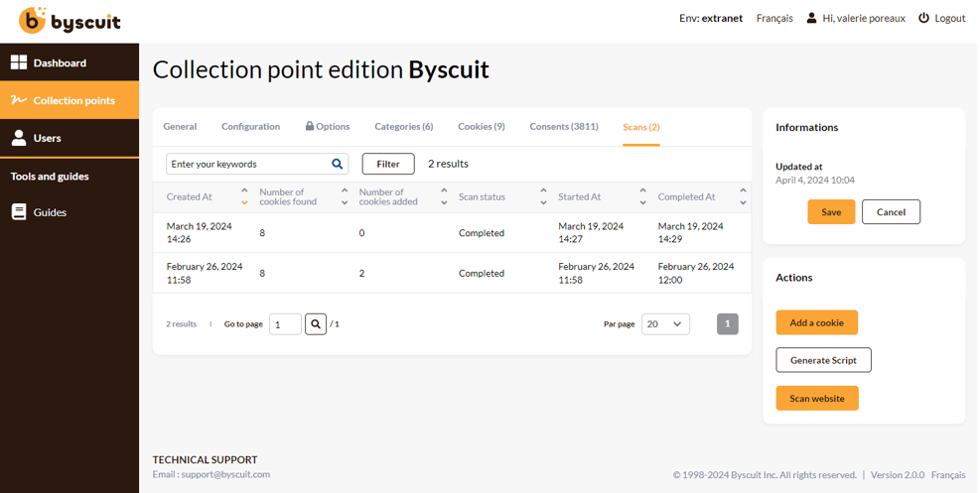Sort ascending by Completed At

point(743,191)
